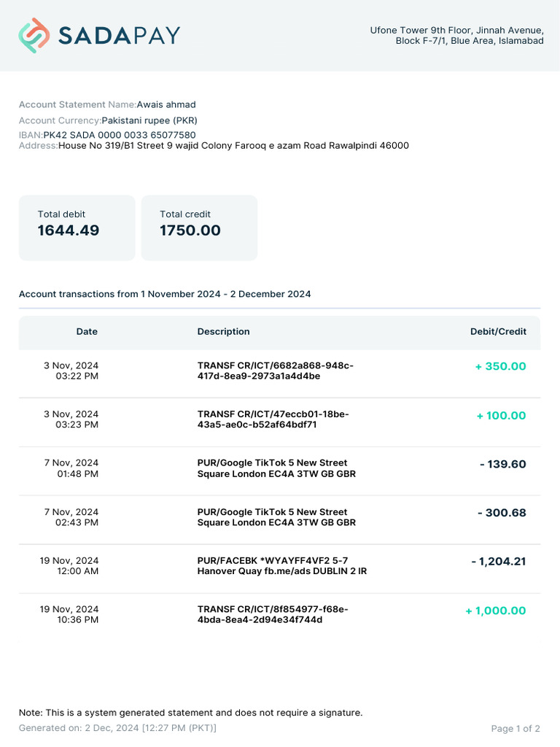The width and height of the screenshot is (560, 747).
Task: Select the - 300.68 debit amount
Action: pos(502,513)
